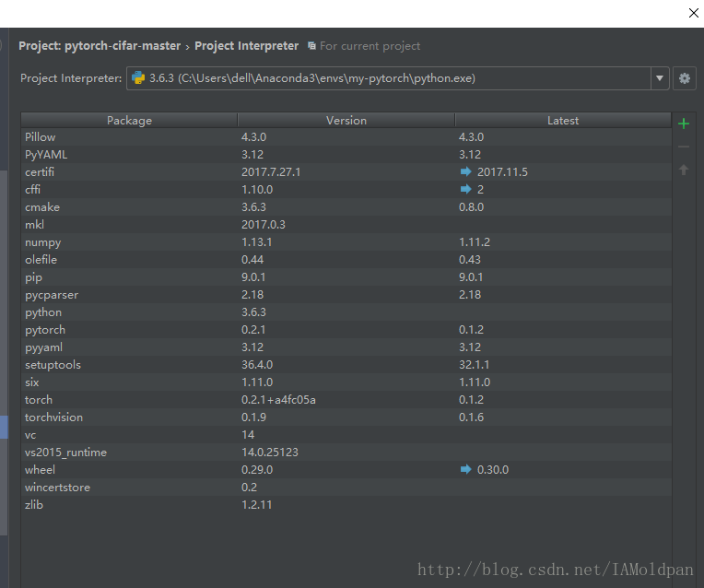Viewport: 704px width, 588px height.
Task: Sort by the Latest column header
Action: (x=563, y=121)
